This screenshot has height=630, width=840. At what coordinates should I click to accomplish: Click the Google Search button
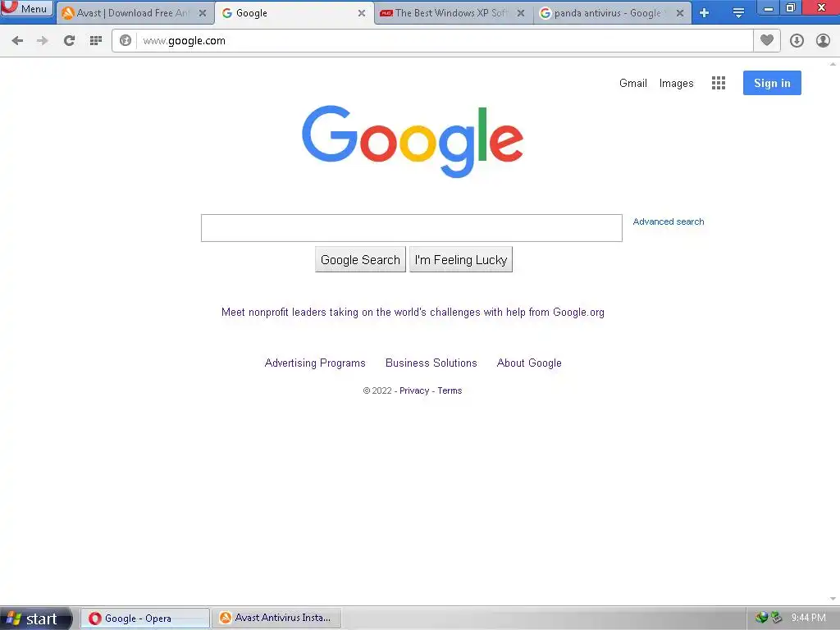(361, 260)
